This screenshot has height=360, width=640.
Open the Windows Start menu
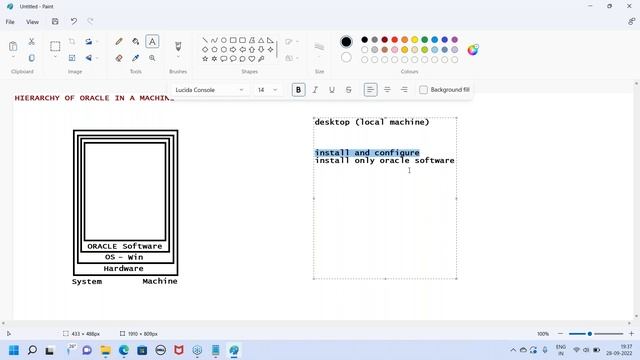click(14, 350)
